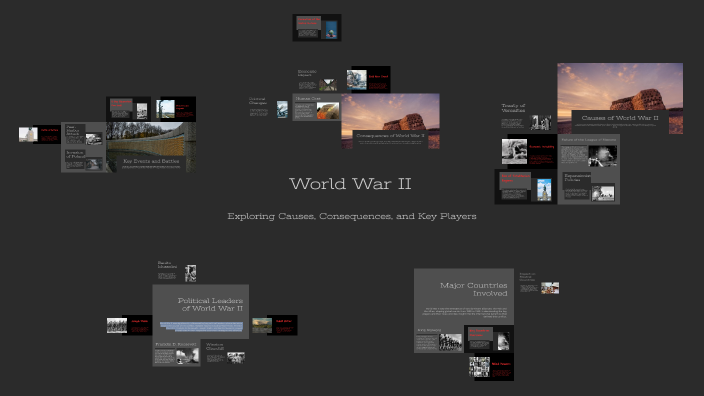Open the Consequences of World War II frame
The height and width of the screenshot is (396, 704).
click(390, 121)
